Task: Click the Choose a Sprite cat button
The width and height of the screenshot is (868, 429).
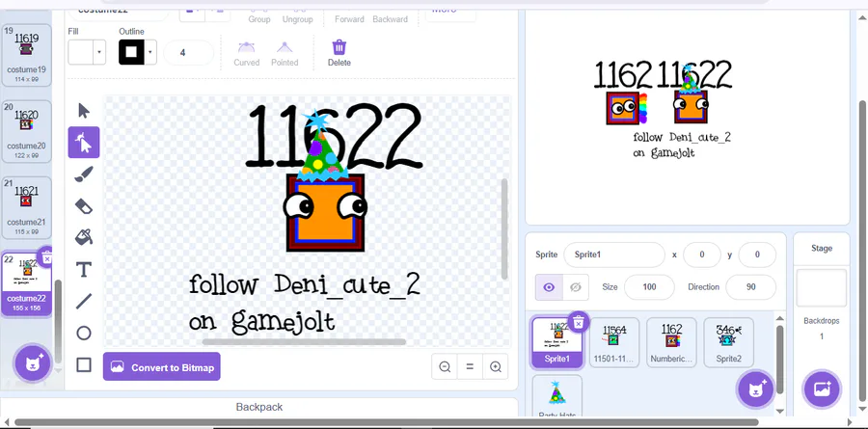Action: (x=755, y=389)
